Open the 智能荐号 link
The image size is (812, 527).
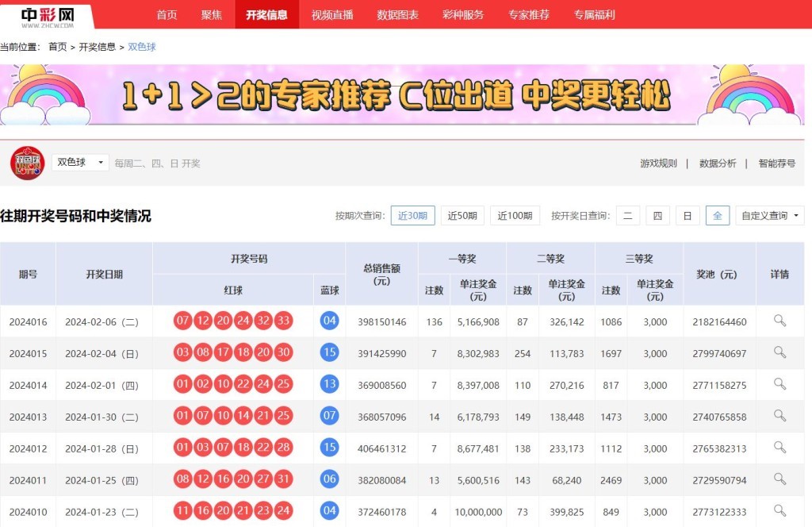click(776, 163)
